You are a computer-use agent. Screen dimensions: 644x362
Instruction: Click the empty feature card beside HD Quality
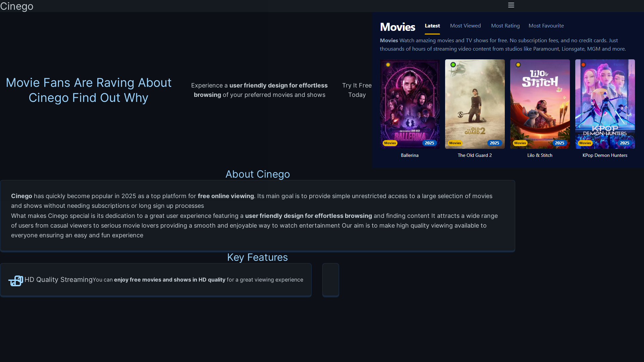pyautogui.click(x=331, y=280)
